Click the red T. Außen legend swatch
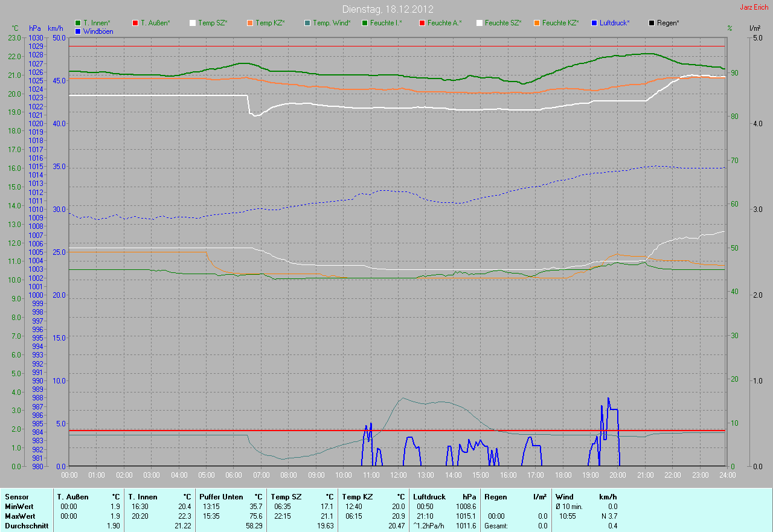The width and height of the screenshot is (773, 532). pos(135,23)
